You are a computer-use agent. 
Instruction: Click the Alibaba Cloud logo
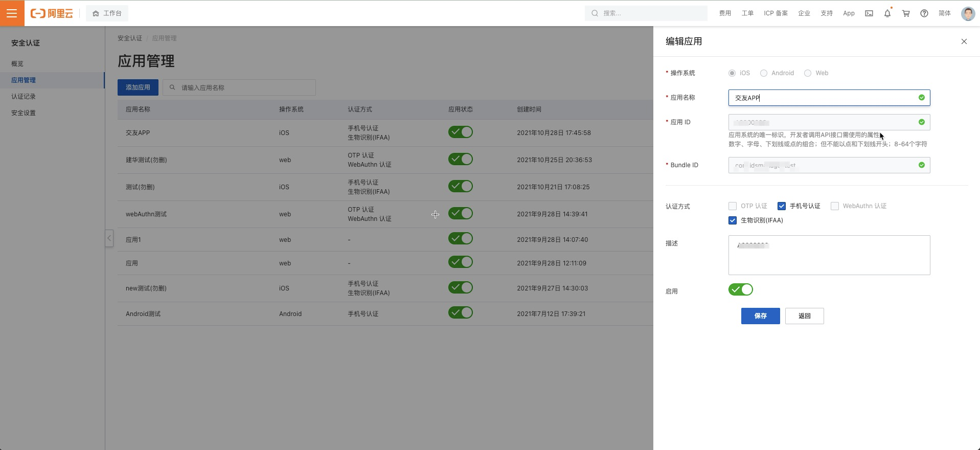pyautogui.click(x=52, y=13)
